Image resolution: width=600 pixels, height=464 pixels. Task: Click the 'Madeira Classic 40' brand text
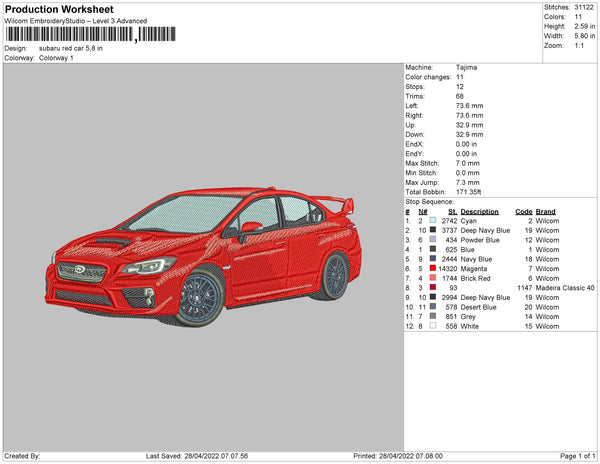click(565, 288)
